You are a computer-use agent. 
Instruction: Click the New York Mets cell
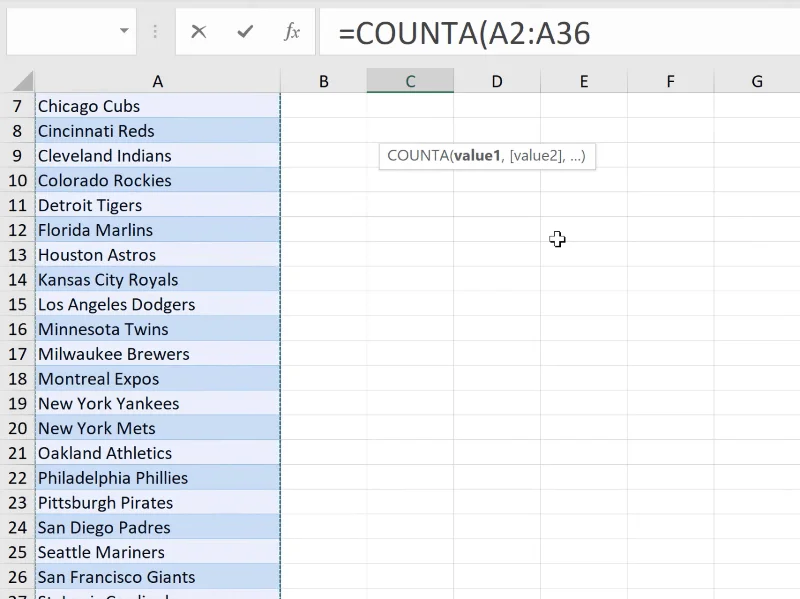coord(158,429)
